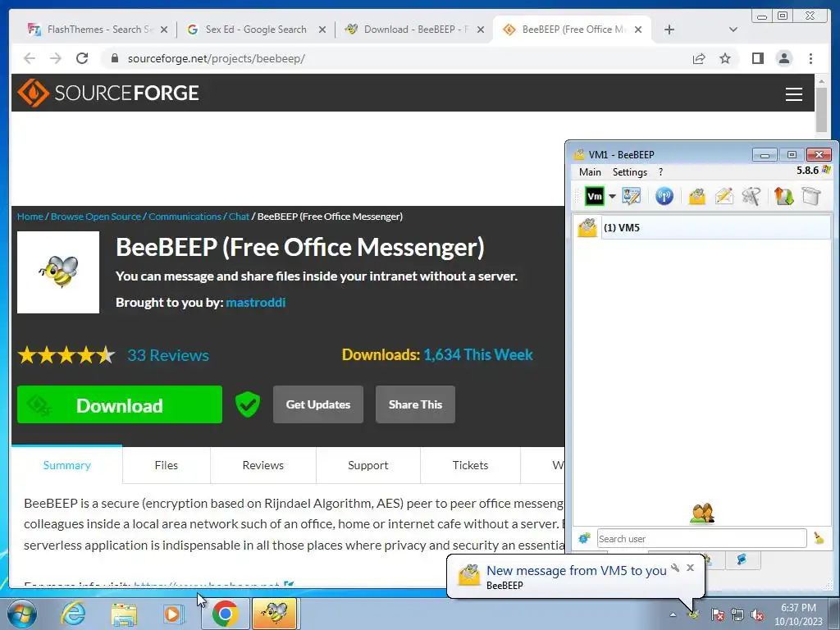The width and height of the screenshot is (840, 630).
Task: Click the BeeBEEP bee project thumbnail
Action: (x=58, y=272)
